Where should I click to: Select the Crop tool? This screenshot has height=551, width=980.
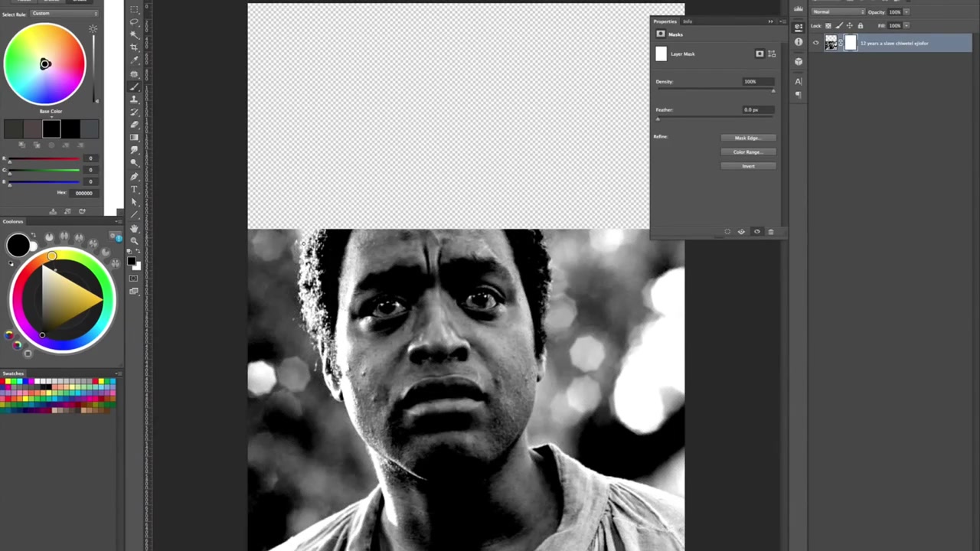134,47
